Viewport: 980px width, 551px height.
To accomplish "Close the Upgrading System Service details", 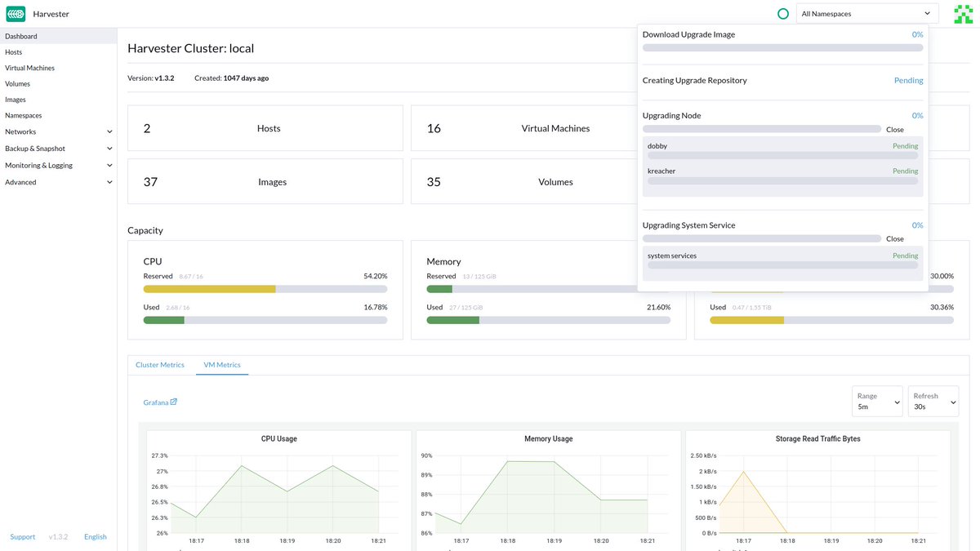I will tap(895, 239).
